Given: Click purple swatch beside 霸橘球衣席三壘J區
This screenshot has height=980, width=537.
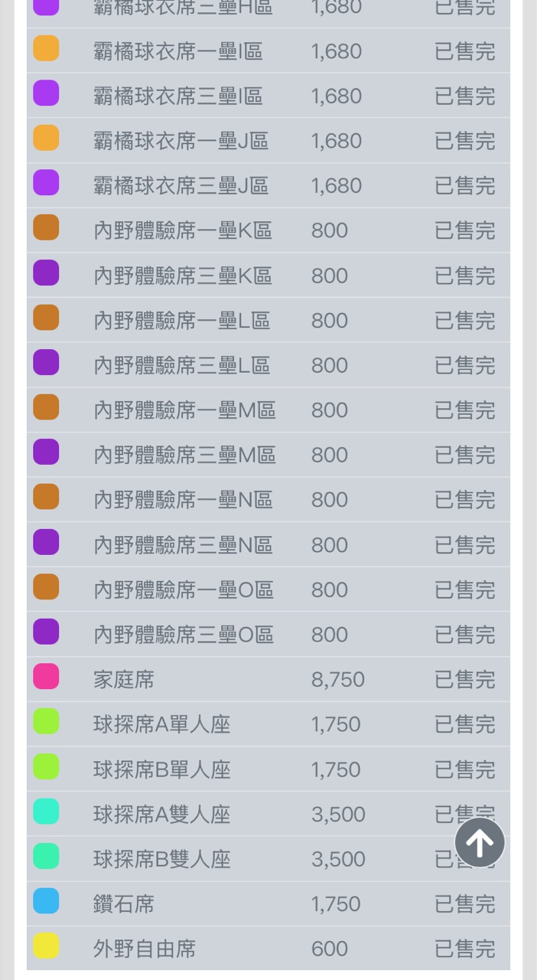Looking at the screenshot, I should [x=46, y=184].
